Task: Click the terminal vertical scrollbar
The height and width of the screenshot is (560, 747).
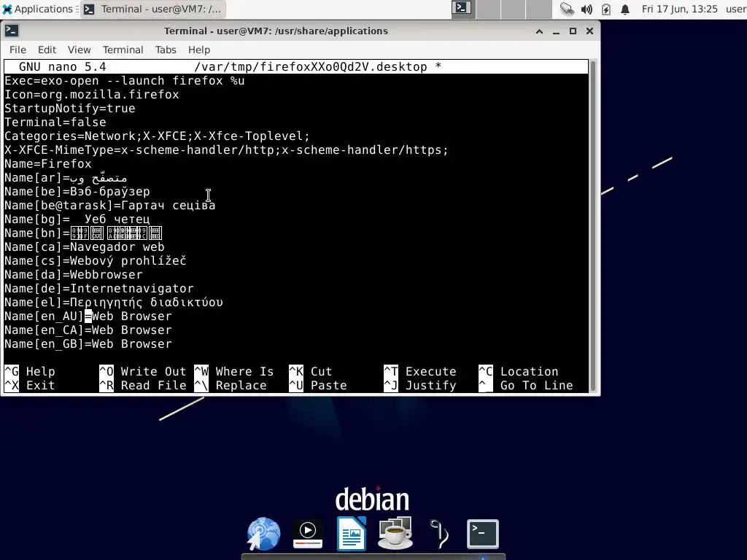Action: click(x=593, y=225)
